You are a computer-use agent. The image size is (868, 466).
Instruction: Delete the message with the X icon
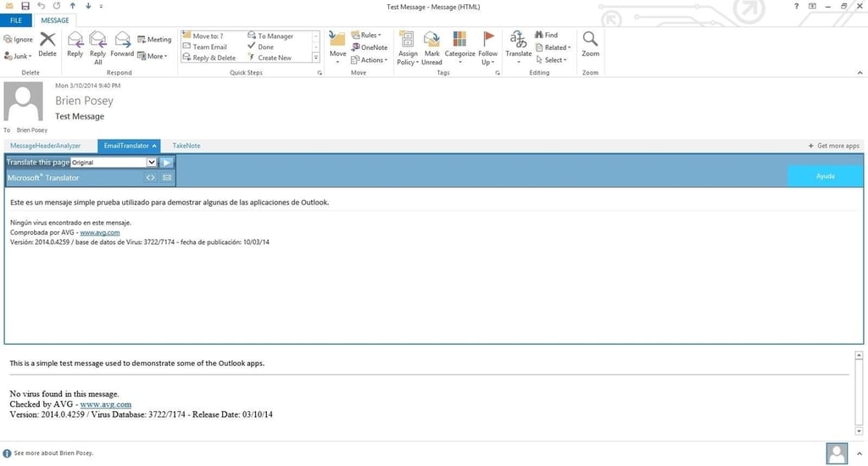(47, 40)
